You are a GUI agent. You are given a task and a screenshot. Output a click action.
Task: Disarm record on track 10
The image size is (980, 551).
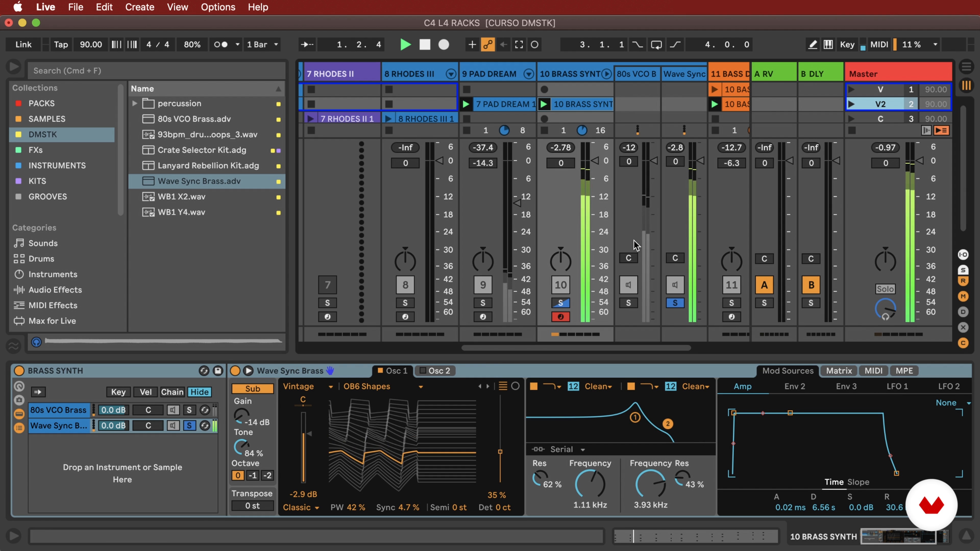click(x=560, y=317)
